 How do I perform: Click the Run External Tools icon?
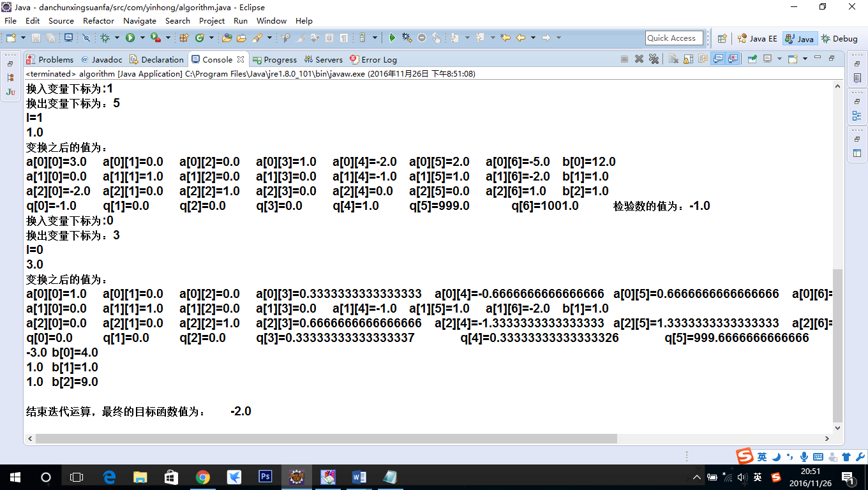[x=155, y=38]
